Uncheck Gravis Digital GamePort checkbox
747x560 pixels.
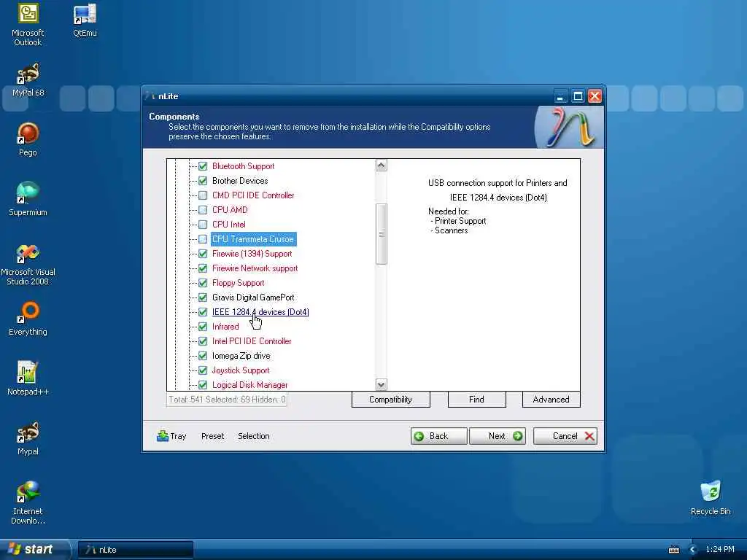click(x=203, y=297)
